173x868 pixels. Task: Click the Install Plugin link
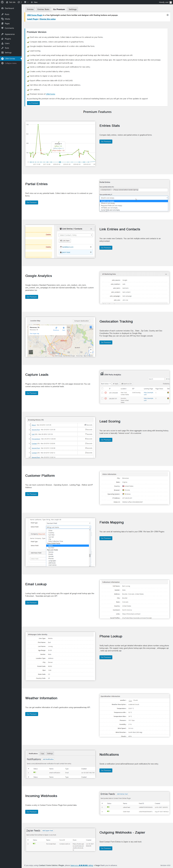(x=32, y=19)
